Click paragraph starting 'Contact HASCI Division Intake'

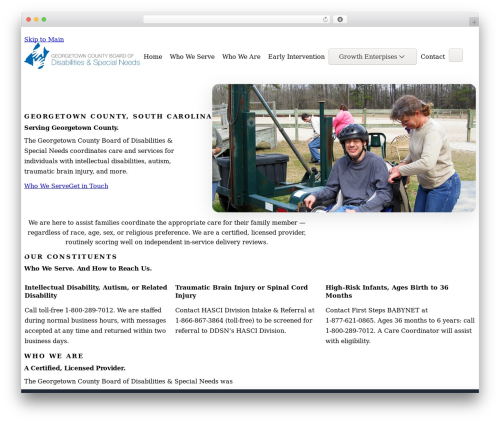[245, 320]
